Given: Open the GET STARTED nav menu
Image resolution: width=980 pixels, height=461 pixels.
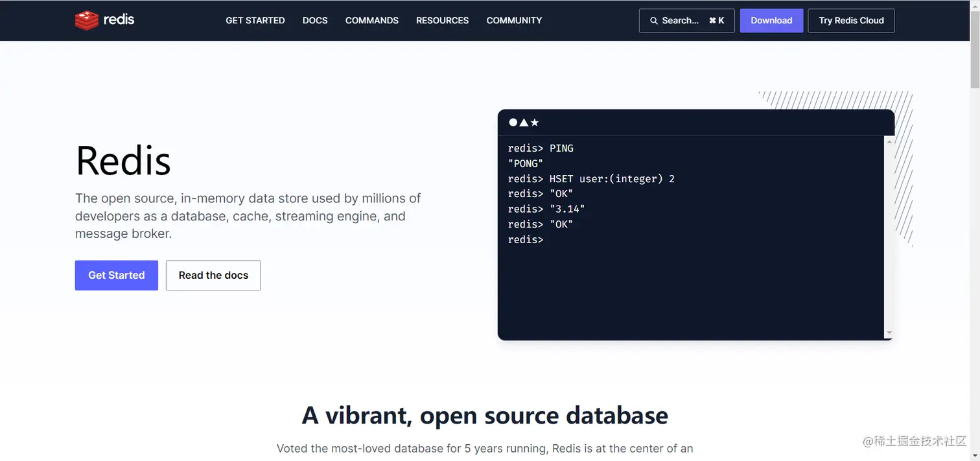Looking at the screenshot, I should coord(255,21).
